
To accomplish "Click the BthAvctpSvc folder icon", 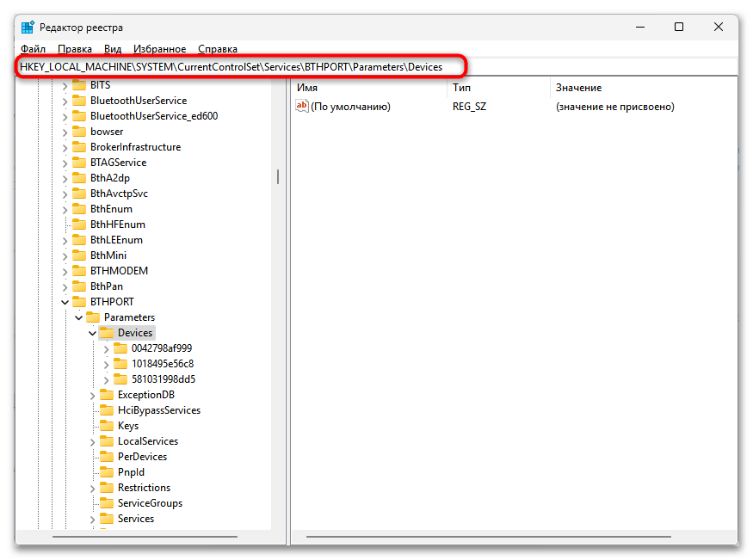I will 79,194.
